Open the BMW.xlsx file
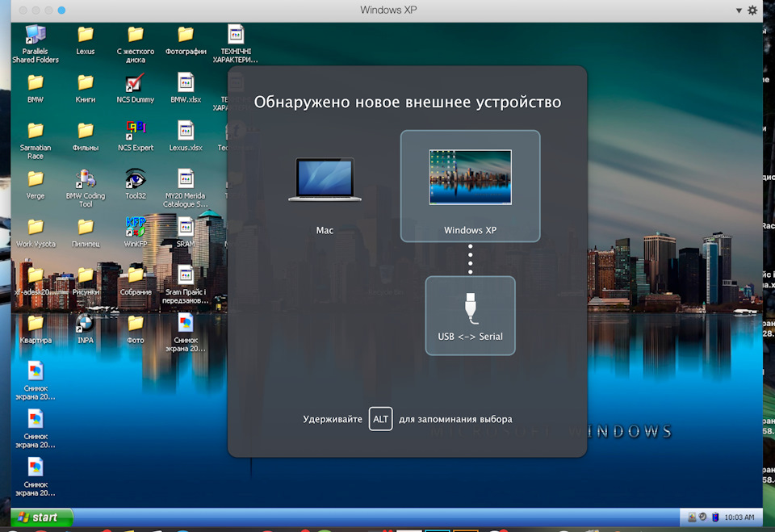Image resolution: width=775 pixels, height=532 pixels. pos(186,88)
